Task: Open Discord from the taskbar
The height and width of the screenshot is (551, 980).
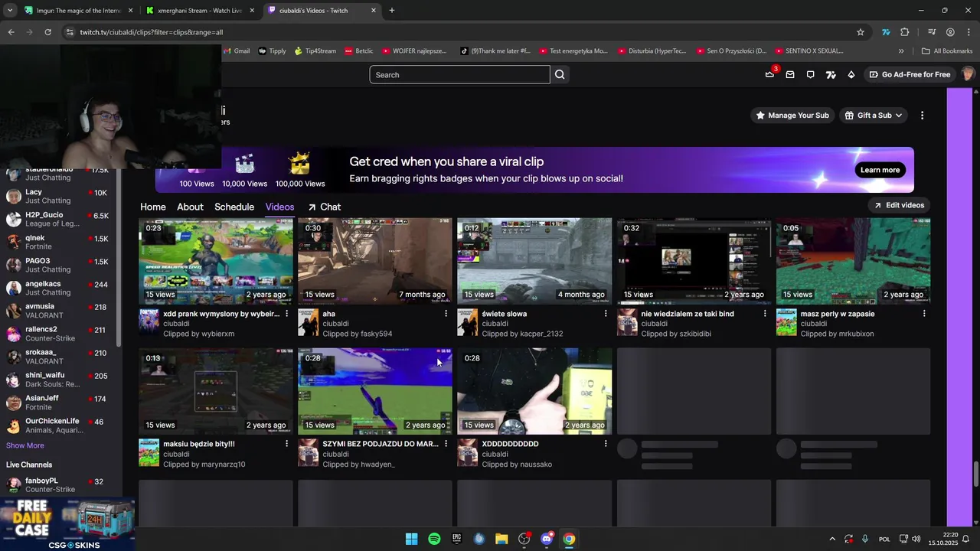Action: click(x=547, y=539)
